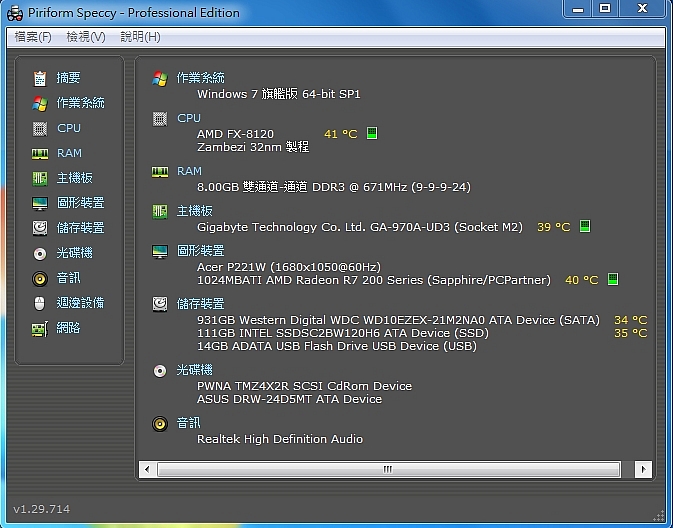Screen dimensions: 673x528
Task: Click the monitor icon beside 圖形裝置 heading in summary
Action: (160, 251)
